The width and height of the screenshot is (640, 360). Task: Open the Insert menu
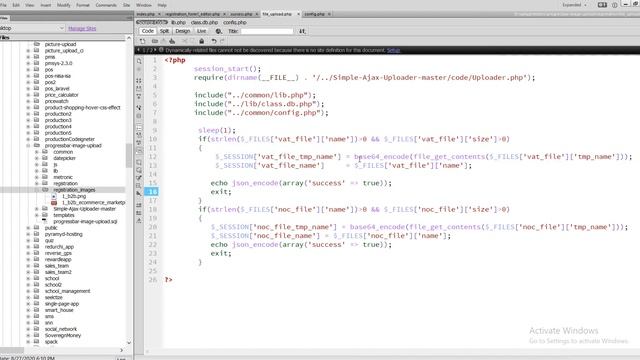click(x=46, y=5)
